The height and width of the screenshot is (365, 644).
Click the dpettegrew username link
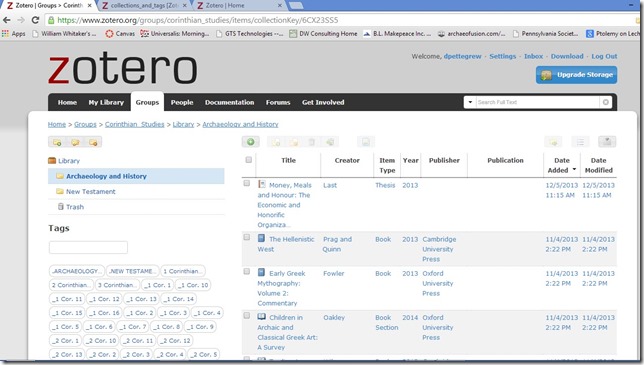pos(462,56)
